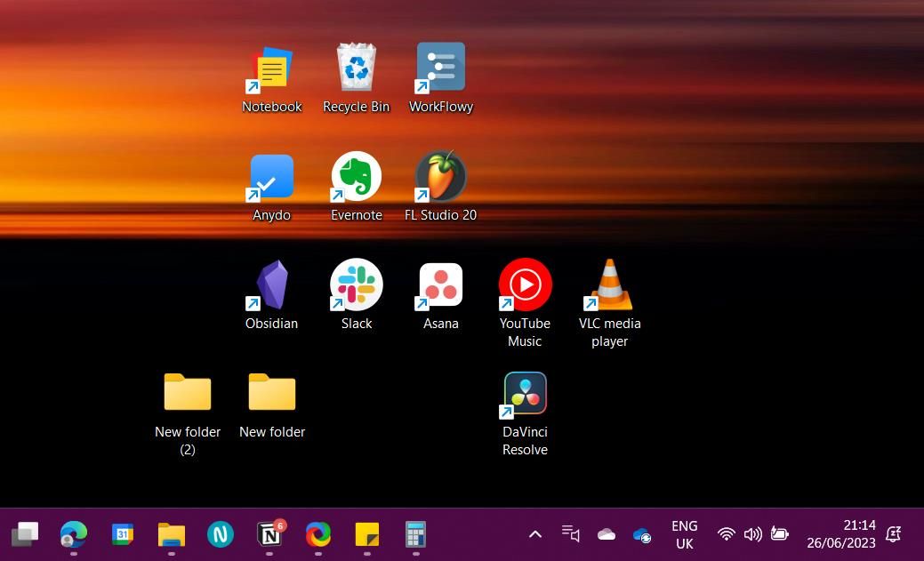
Task: Open the volume slider
Action: pyautogui.click(x=752, y=534)
